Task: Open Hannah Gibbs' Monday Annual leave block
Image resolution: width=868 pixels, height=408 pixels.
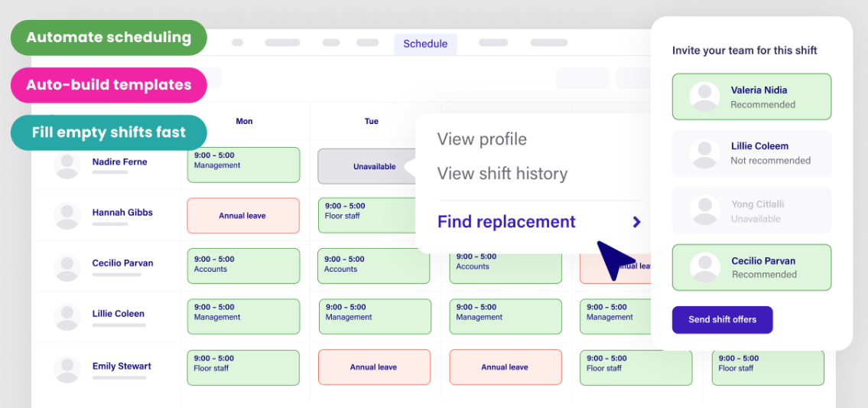Action: (243, 216)
